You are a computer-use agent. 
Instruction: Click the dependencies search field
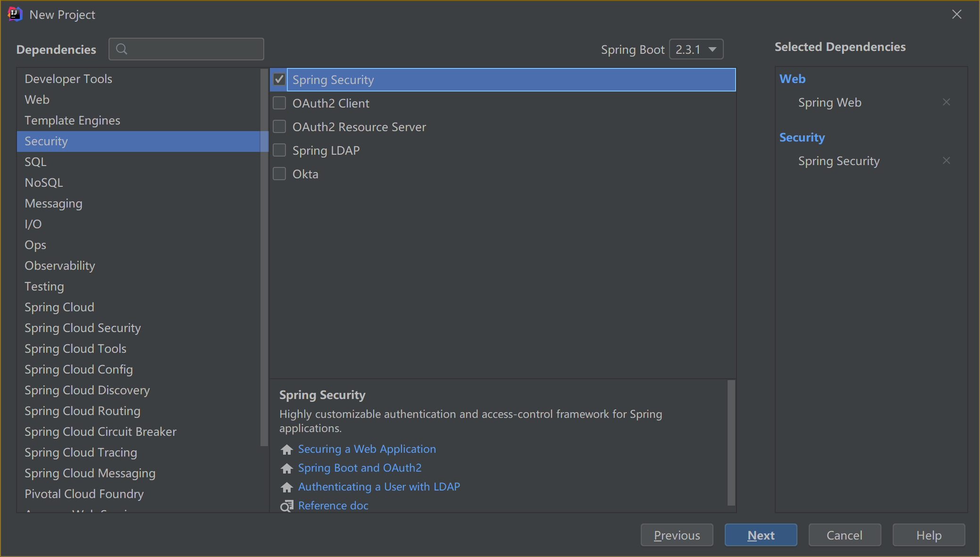tap(186, 49)
